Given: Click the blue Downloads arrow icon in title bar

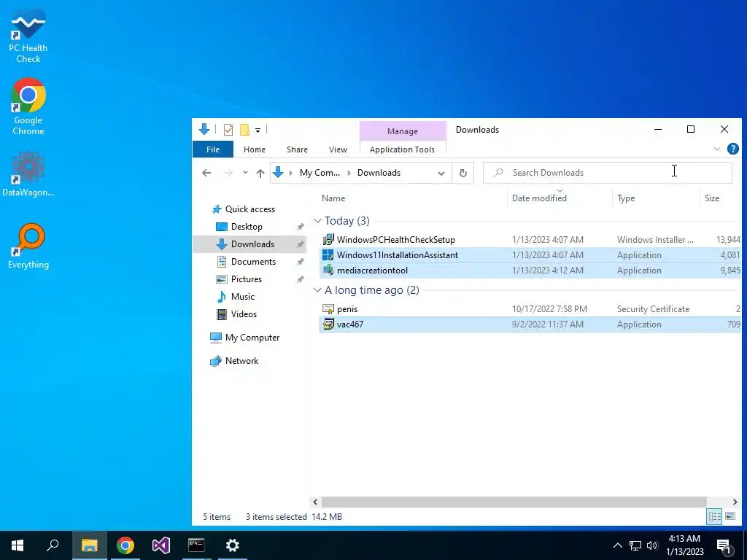Looking at the screenshot, I should (x=204, y=129).
